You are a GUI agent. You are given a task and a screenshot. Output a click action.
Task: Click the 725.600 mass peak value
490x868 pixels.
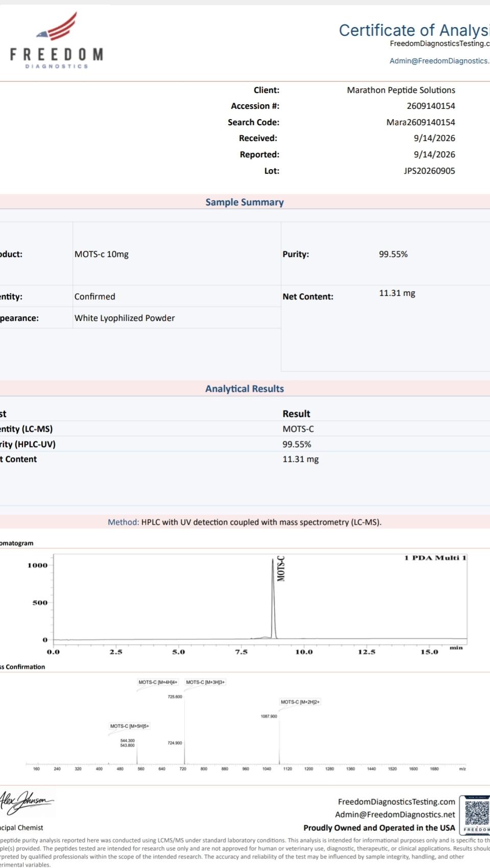(x=175, y=697)
